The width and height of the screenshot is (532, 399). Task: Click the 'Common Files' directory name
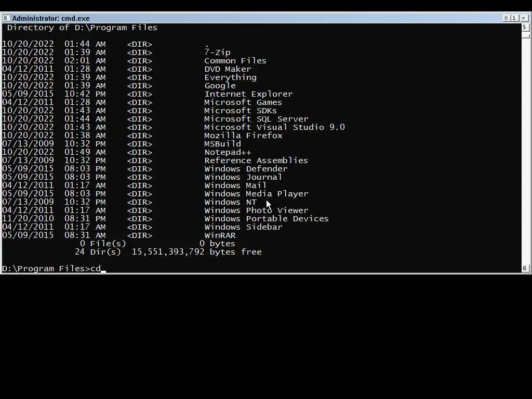(x=235, y=61)
